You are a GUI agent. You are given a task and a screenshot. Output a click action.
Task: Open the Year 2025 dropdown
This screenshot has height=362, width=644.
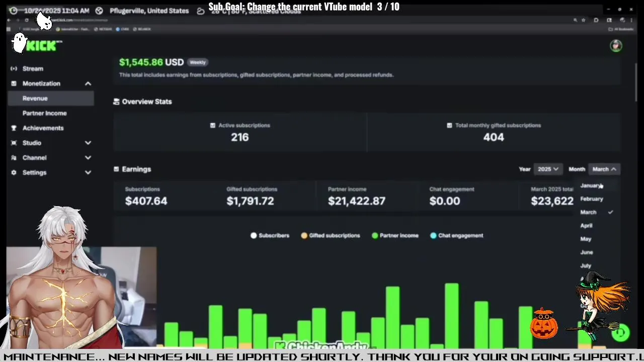[x=548, y=169]
